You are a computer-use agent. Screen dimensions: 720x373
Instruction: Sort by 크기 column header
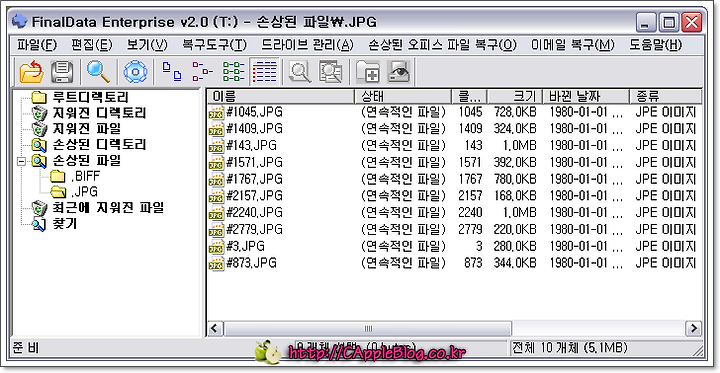coord(515,96)
